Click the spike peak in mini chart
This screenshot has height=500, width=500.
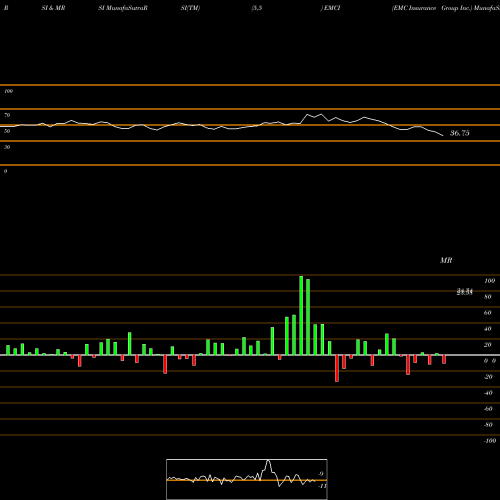[x=268, y=461]
